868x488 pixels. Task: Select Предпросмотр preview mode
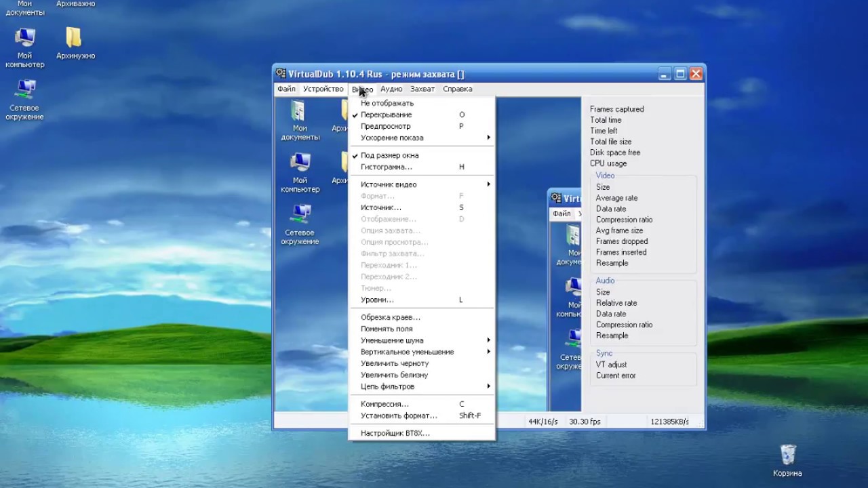click(x=421, y=126)
